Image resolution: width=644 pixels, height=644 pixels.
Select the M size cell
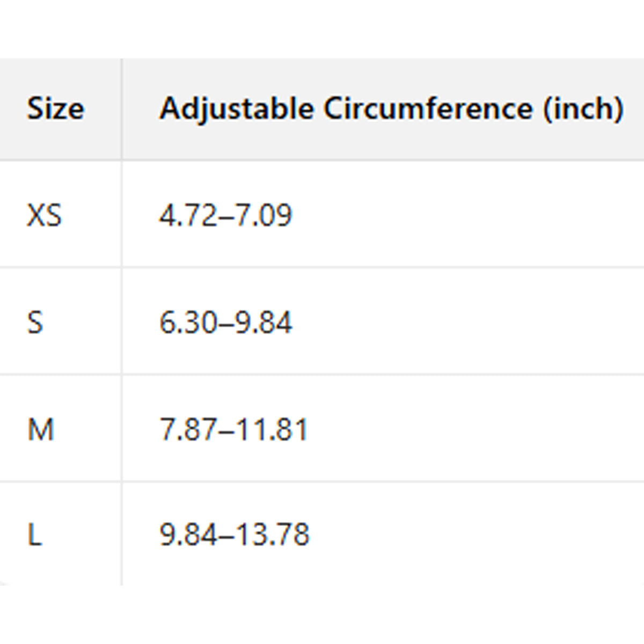pos(41,429)
